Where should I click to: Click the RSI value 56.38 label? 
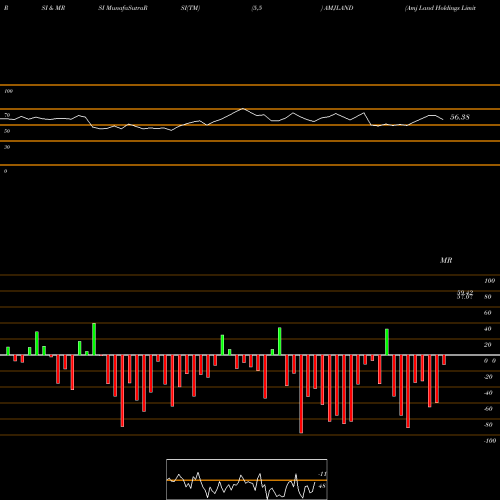tap(460, 117)
